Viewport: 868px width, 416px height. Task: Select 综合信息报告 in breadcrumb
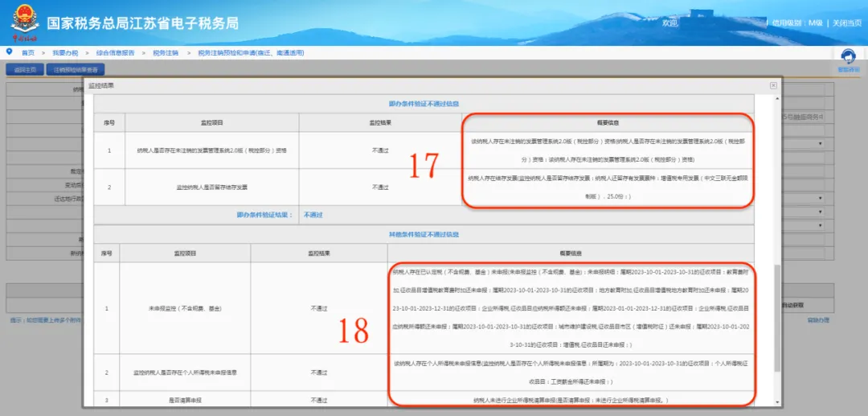point(115,52)
